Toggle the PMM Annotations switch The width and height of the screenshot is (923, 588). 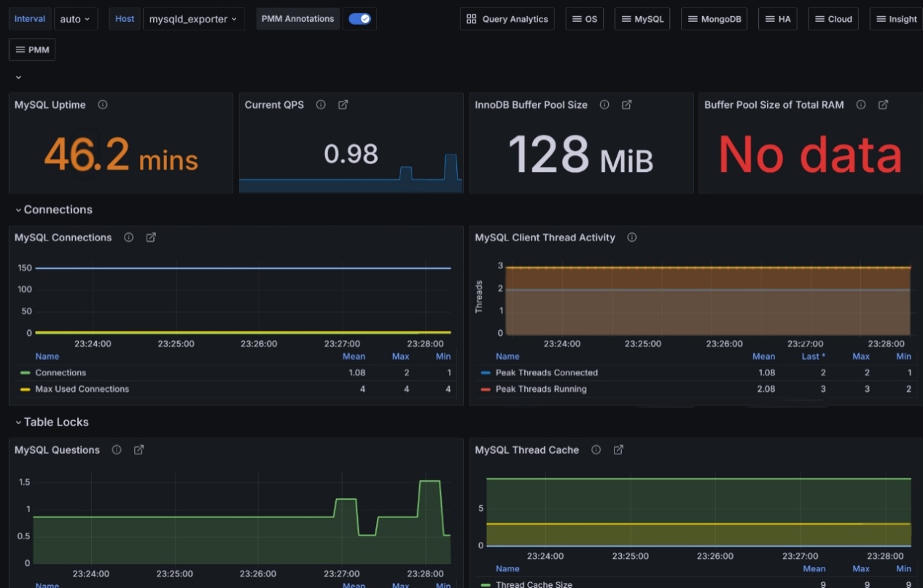(x=360, y=19)
